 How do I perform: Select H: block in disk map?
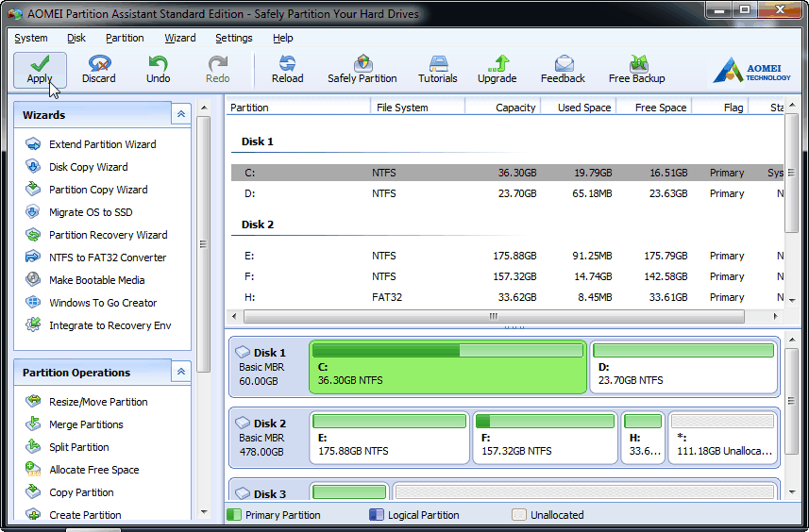tap(643, 438)
